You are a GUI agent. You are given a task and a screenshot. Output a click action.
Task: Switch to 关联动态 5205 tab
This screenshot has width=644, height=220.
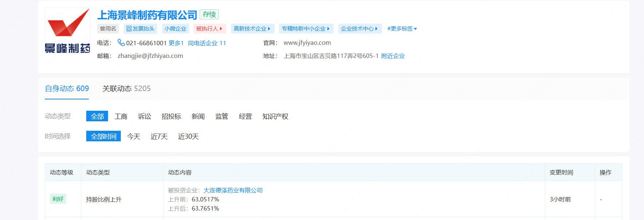(x=127, y=89)
